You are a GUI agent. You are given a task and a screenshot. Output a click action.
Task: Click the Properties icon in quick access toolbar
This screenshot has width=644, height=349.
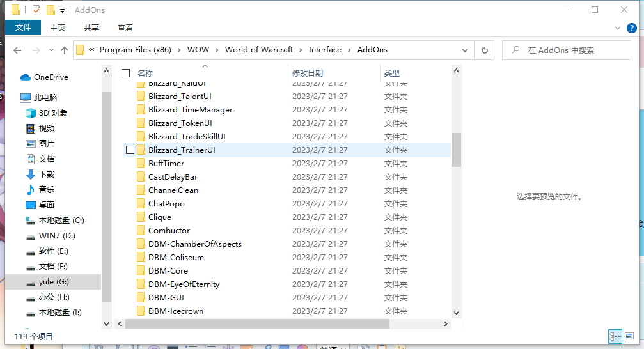tap(36, 10)
